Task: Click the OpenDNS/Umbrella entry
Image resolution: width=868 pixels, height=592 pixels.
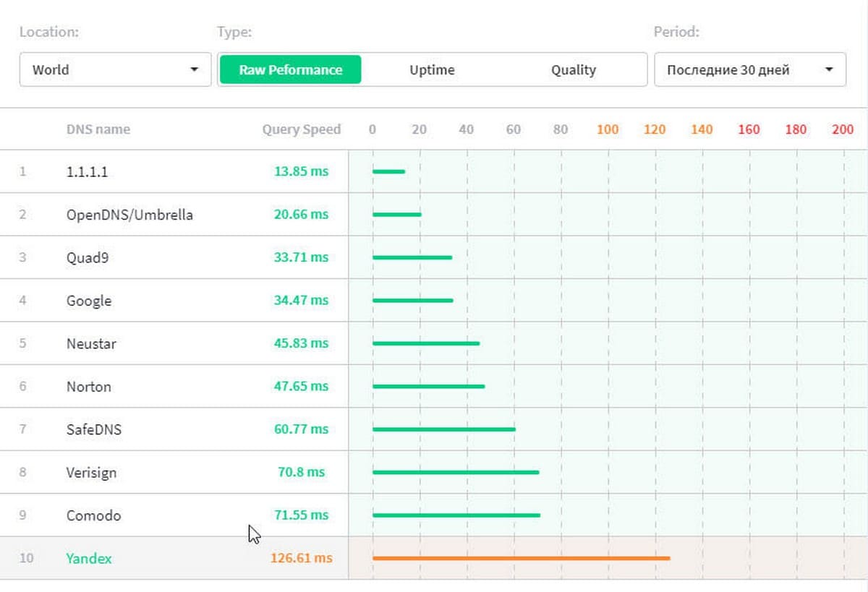Action: (x=129, y=215)
